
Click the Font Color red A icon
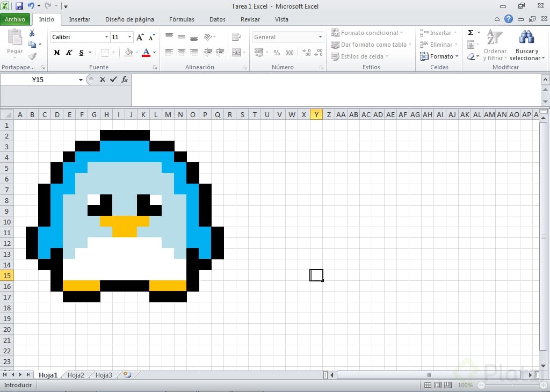coord(146,53)
